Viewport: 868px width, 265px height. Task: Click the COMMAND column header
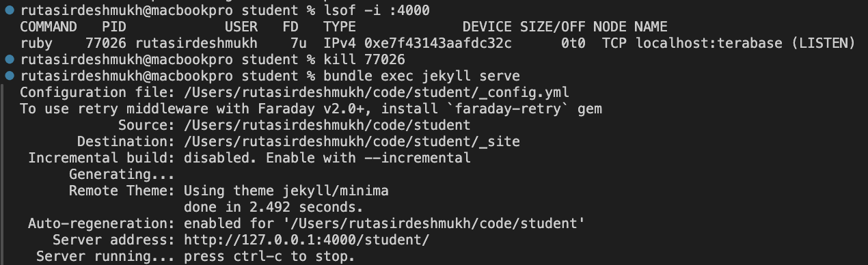pyautogui.click(x=49, y=27)
